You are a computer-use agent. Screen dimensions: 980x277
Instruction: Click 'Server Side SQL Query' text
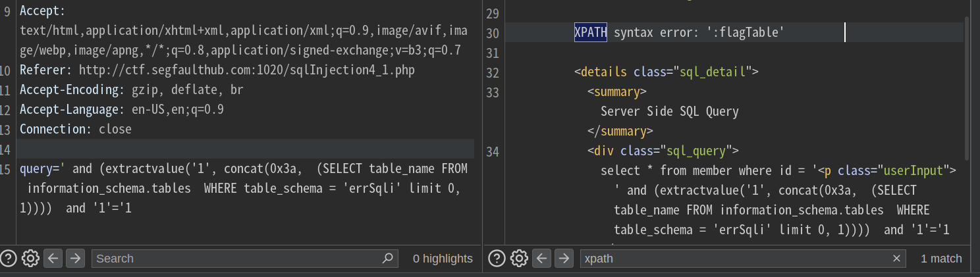[x=670, y=111]
